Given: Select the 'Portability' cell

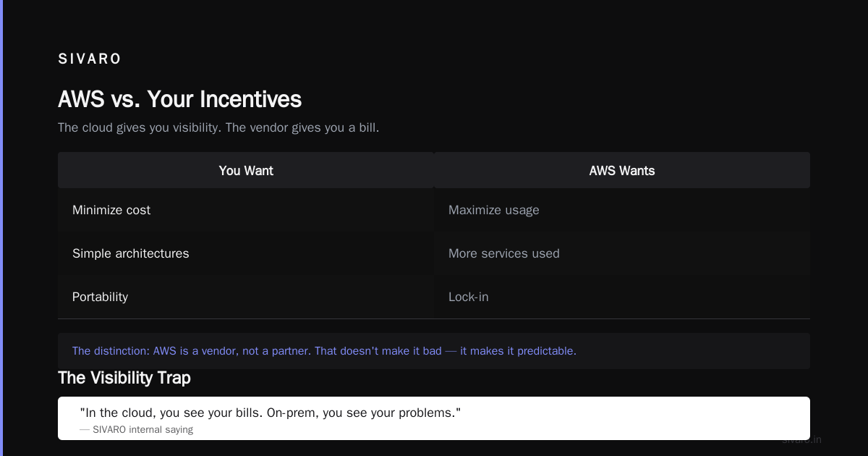Looking at the screenshot, I should [x=246, y=297].
